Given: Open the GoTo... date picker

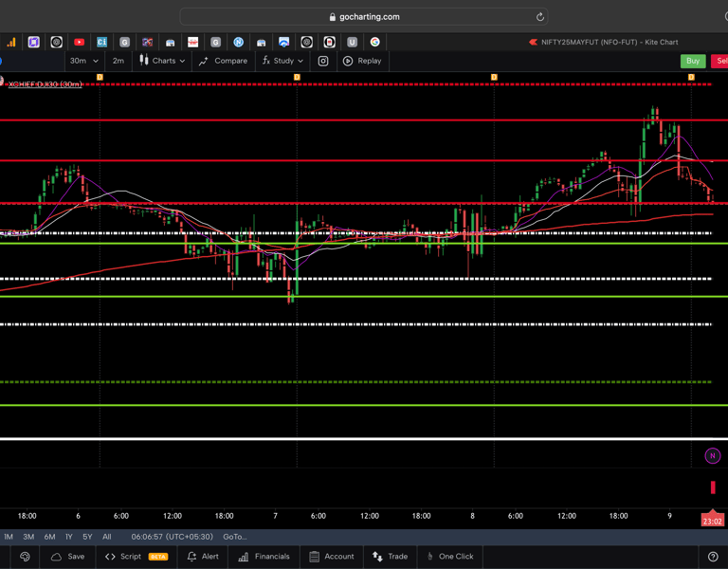Looking at the screenshot, I should coord(234,537).
